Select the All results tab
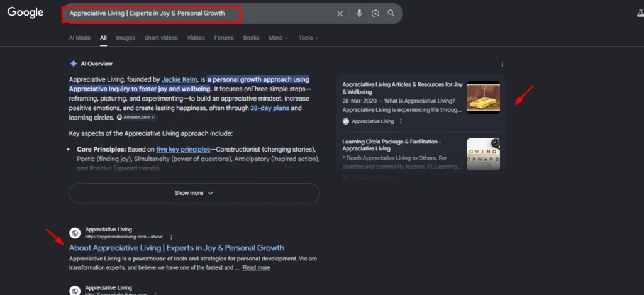Screen dimensions: 644x295 click(103, 38)
